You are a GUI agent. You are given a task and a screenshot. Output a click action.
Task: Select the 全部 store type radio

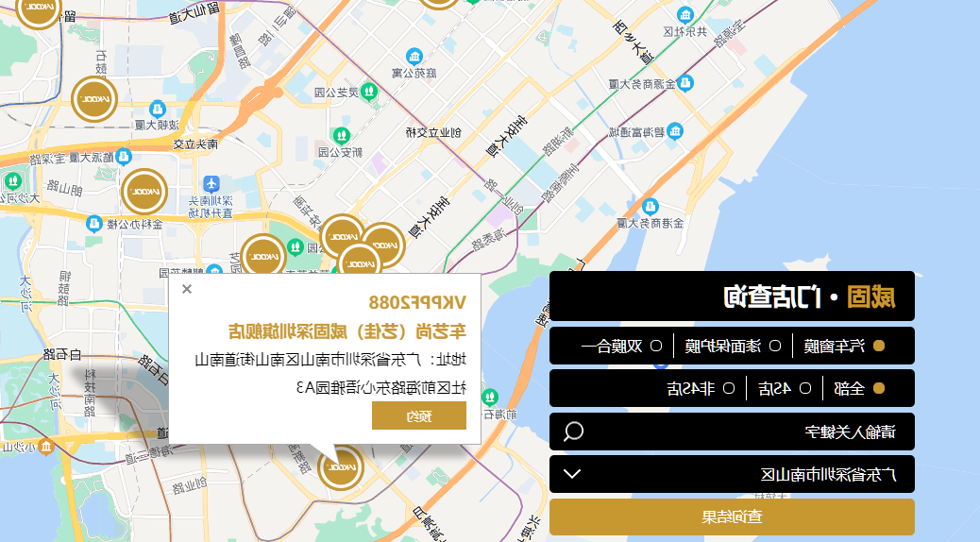tap(879, 388)
